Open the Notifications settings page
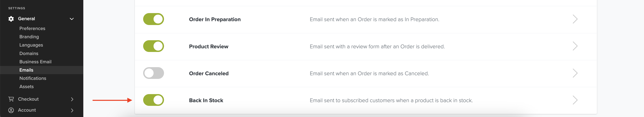The image size is (644, 117). pyautogui.click(x=33, y=78)
